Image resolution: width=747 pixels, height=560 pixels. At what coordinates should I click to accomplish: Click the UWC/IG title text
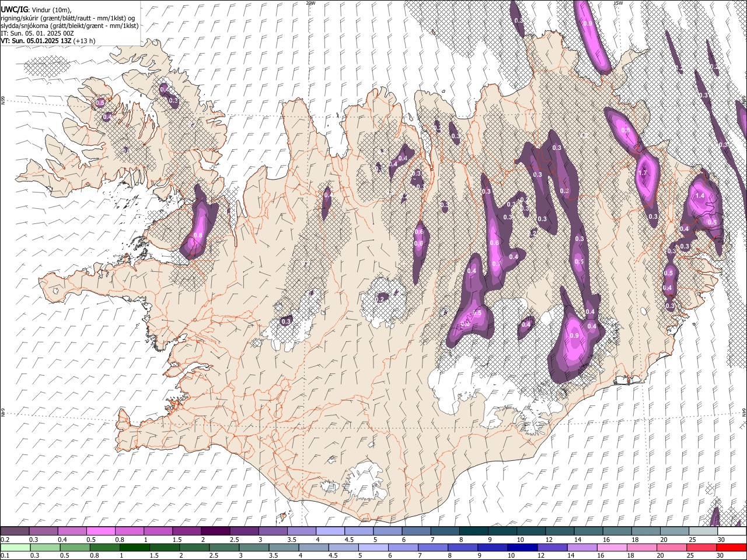[x=14, y=9]
